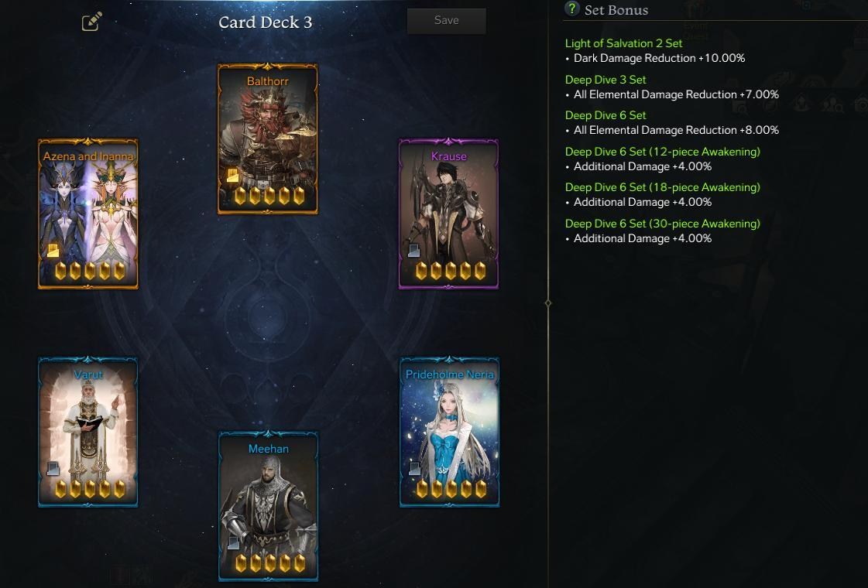Select the Balthorr card
The image size is (868, 588).
(268, 138)
